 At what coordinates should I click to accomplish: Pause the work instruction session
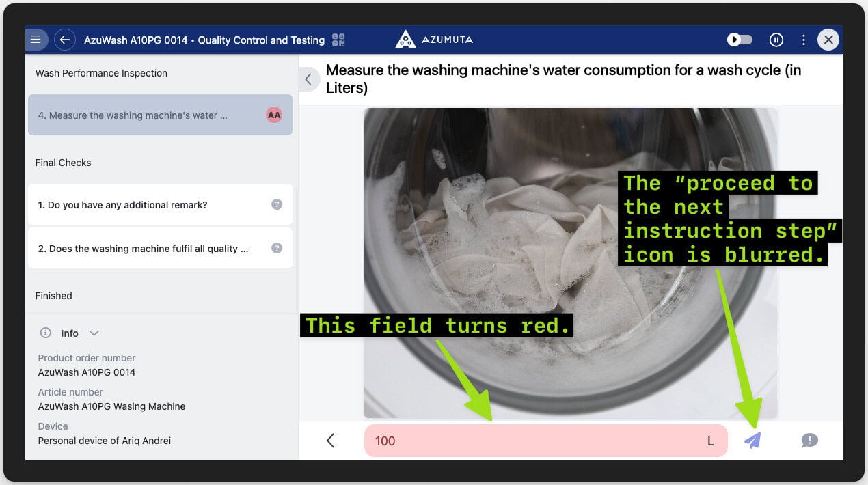(776, 40)
